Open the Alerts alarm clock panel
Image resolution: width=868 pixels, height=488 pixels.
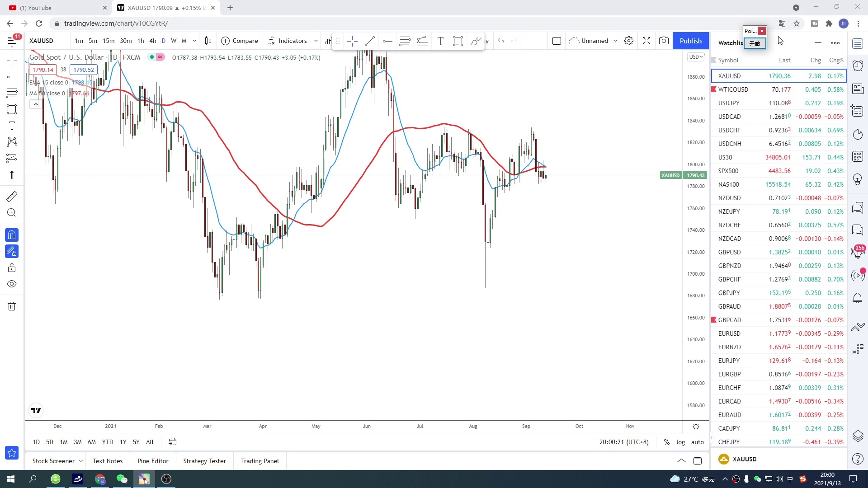pyautogui.click(x=858, y=66)
